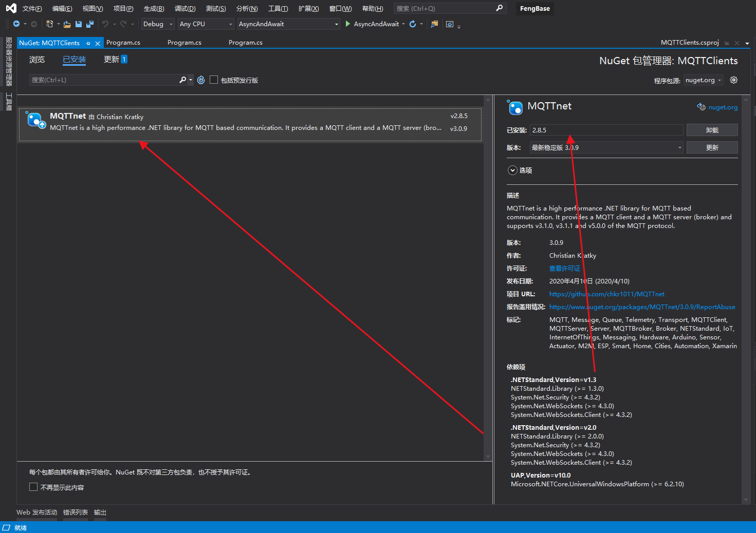Open the Any CPU platform dropdown
The width and height of the screenshot is (756, 533).
click(206, 24)
